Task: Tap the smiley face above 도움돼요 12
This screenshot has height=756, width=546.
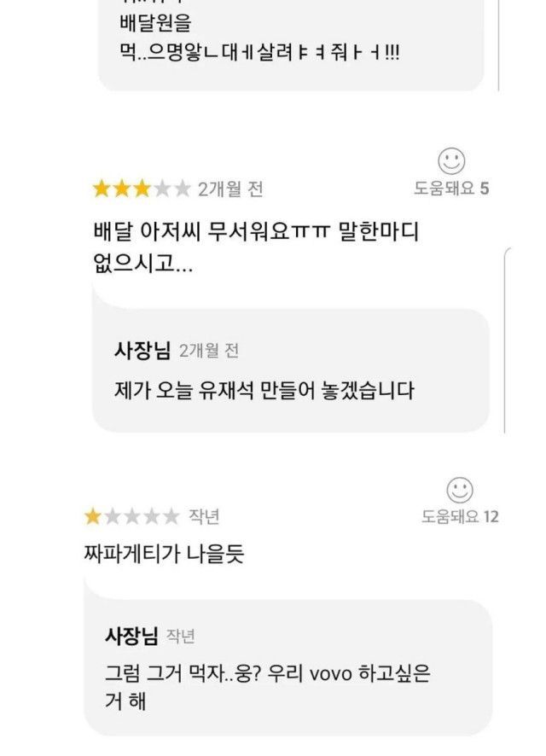Action: coord(460,490)
